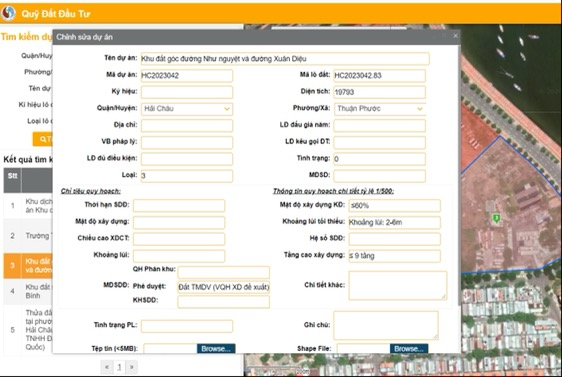Edit the Tên dự án field
The height and width of the screenshot is (377, 562).
point(285,58)
